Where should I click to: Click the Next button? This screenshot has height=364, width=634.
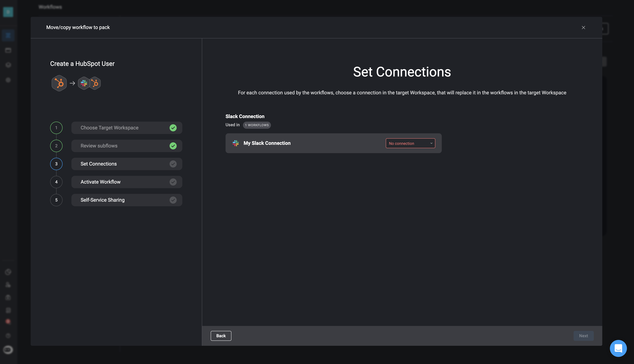[x=583, y=336]
